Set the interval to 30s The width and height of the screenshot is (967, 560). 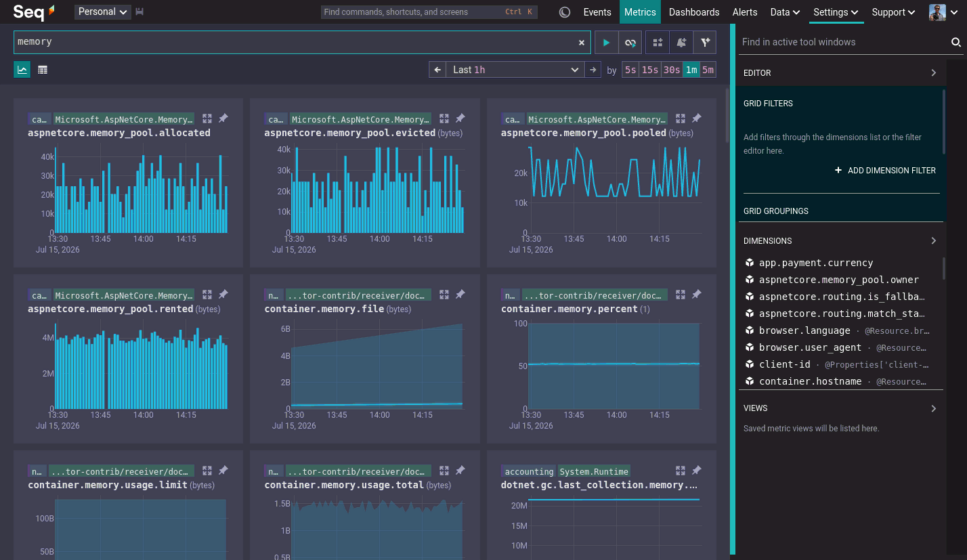tap(672, 70)
